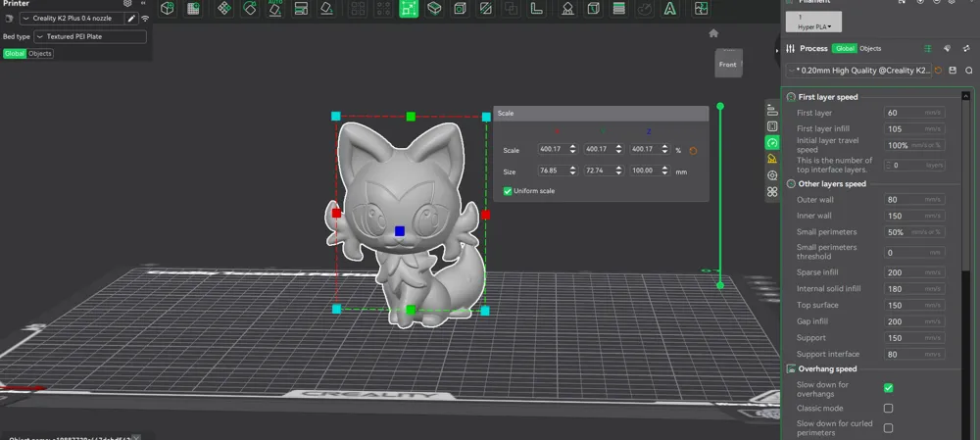This screenshot has width=980, height=440.
Task: Open the Quality settings sidebar icon
Action: 772,110
